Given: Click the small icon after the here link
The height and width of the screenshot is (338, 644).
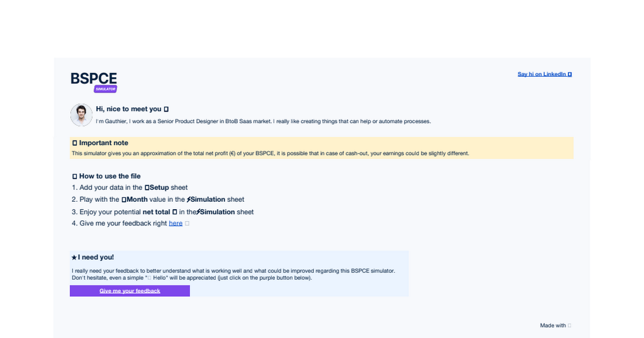Looking at the screenshot, I should tap(187, 223).
